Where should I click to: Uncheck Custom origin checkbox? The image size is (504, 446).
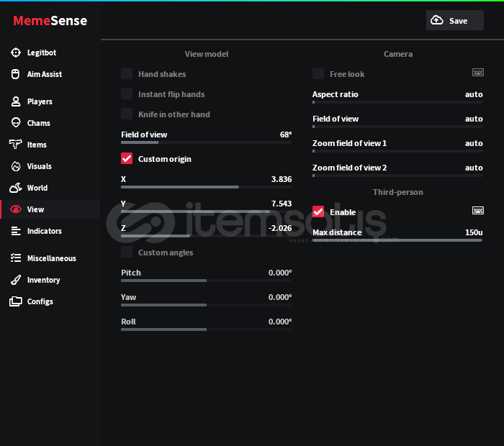[127, 158]
